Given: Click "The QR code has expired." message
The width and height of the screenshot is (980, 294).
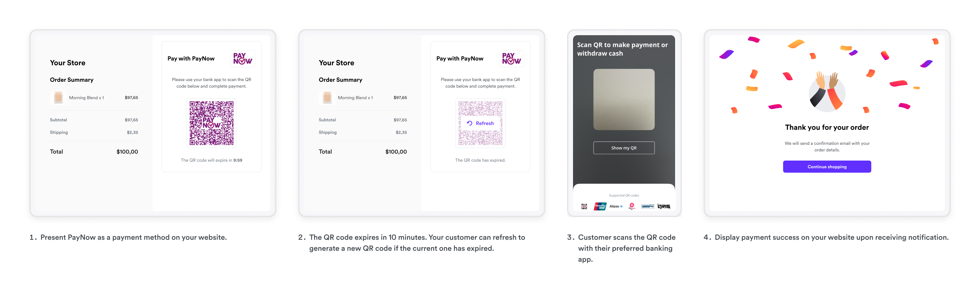Looking at the screenshot, I should pos(480,160).
